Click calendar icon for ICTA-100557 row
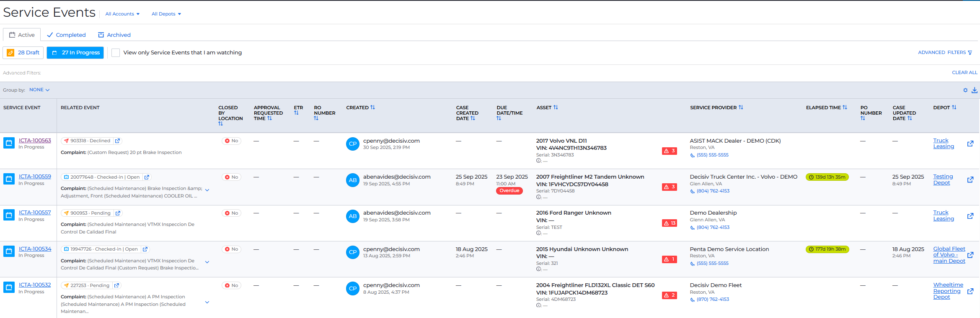Image resolution: width=980 pixels, height=318 pixels. click(x=9, y=215)
